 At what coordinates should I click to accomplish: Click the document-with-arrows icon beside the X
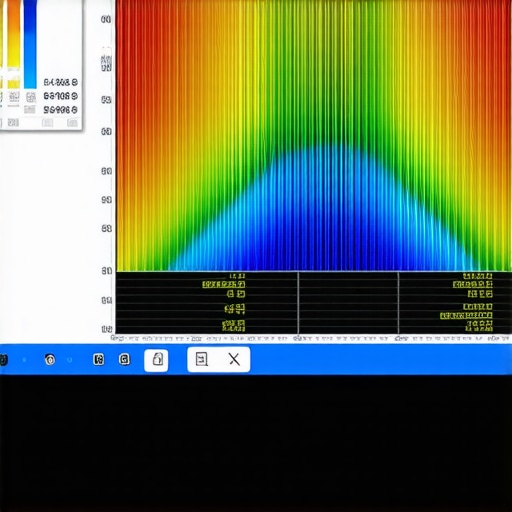coord(202,359)
